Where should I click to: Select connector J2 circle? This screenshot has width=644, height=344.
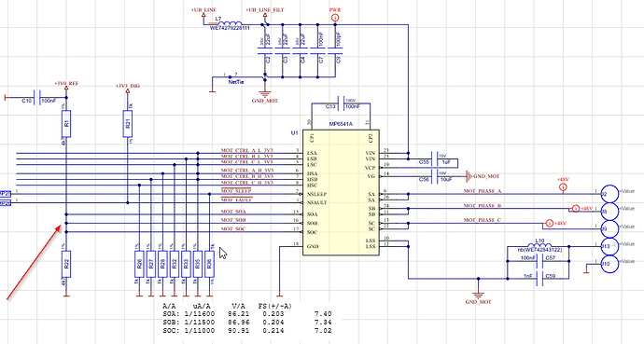609,194
